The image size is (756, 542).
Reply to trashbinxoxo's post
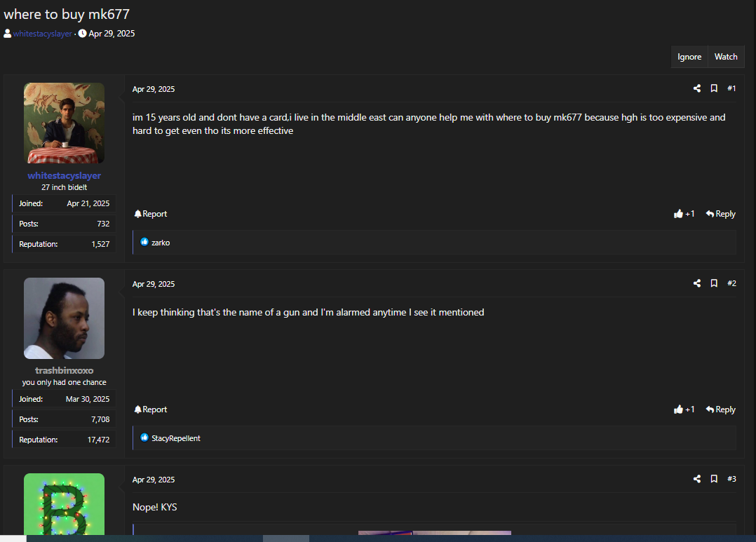720,409
